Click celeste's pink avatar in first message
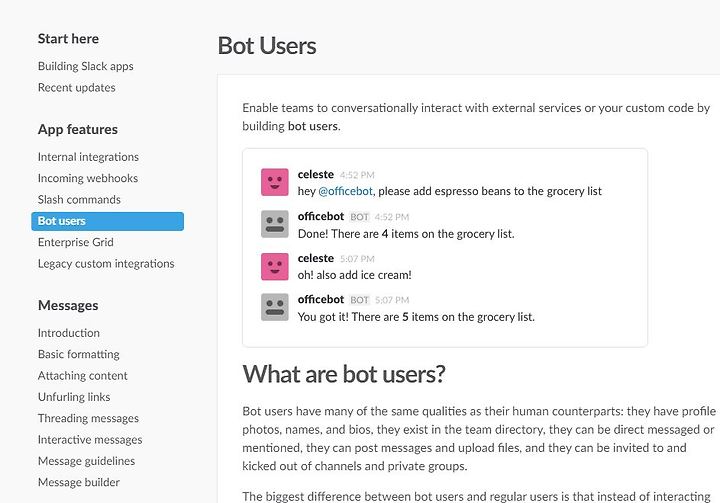The image size is (720, 503). [275, 182]
